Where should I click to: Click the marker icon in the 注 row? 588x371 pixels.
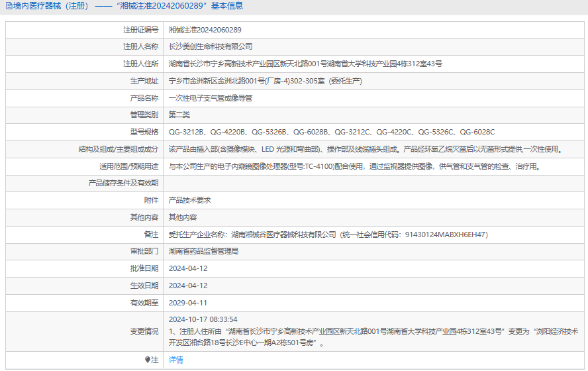148,360
